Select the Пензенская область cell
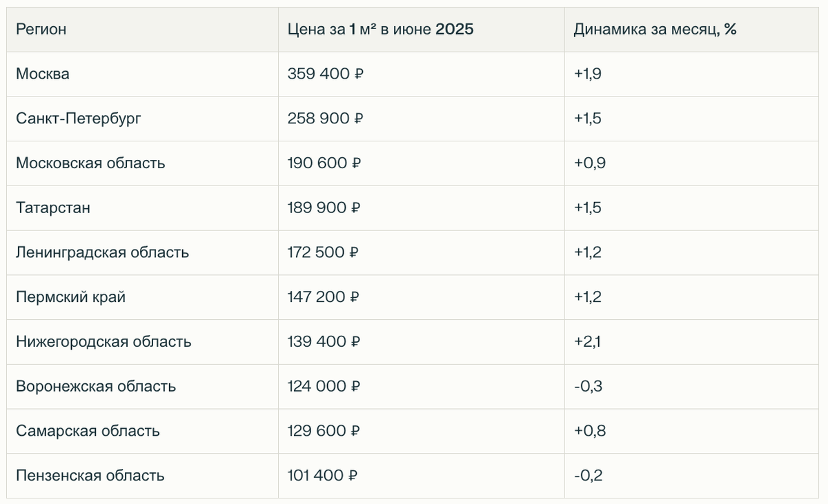828x504 pixels. (90, 476)
